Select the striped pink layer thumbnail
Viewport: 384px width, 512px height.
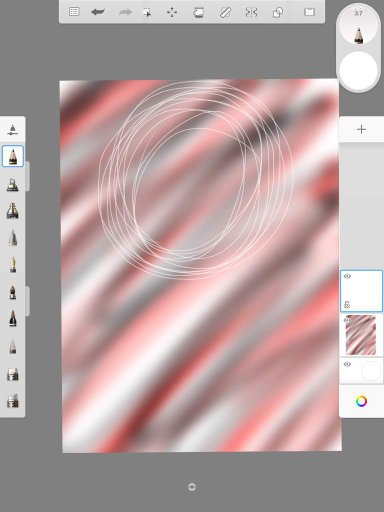361,335
